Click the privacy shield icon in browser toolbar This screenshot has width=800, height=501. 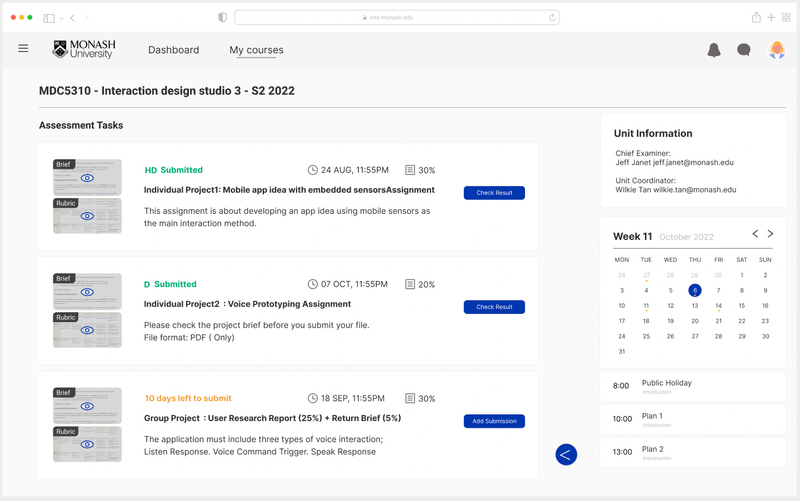pos(222,17)
